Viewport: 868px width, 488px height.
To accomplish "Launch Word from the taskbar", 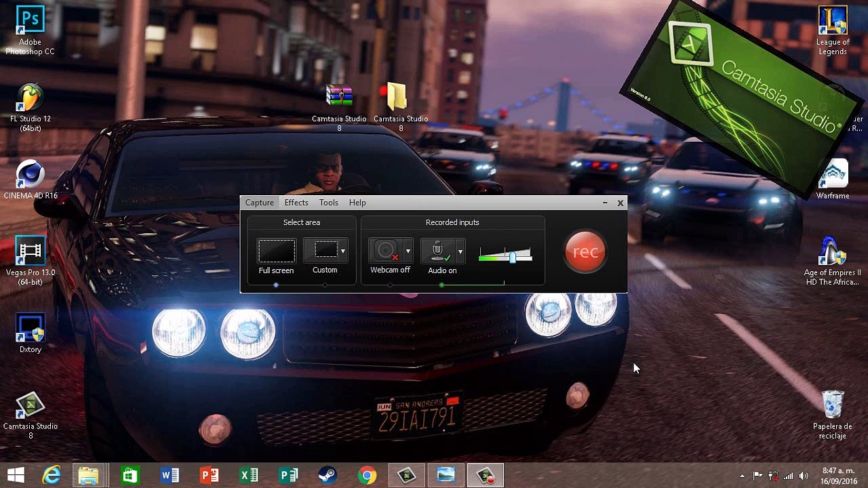I will (x=170, y=475).
